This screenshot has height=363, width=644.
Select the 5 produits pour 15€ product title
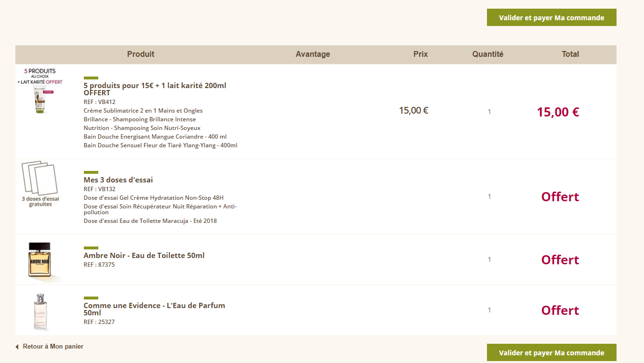[x=155, y=89]
